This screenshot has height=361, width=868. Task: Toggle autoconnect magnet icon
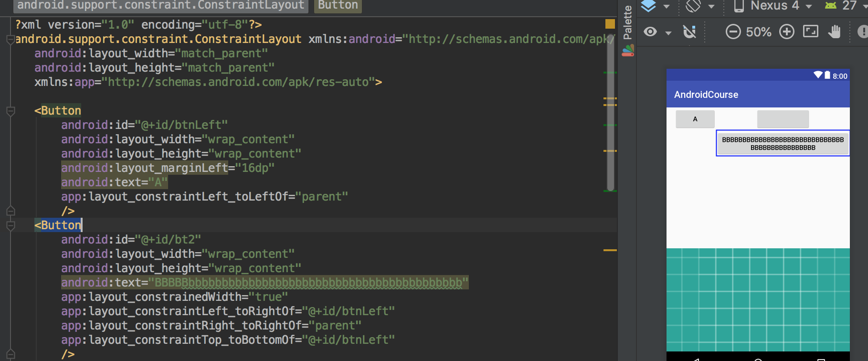[x=689, y=32]
